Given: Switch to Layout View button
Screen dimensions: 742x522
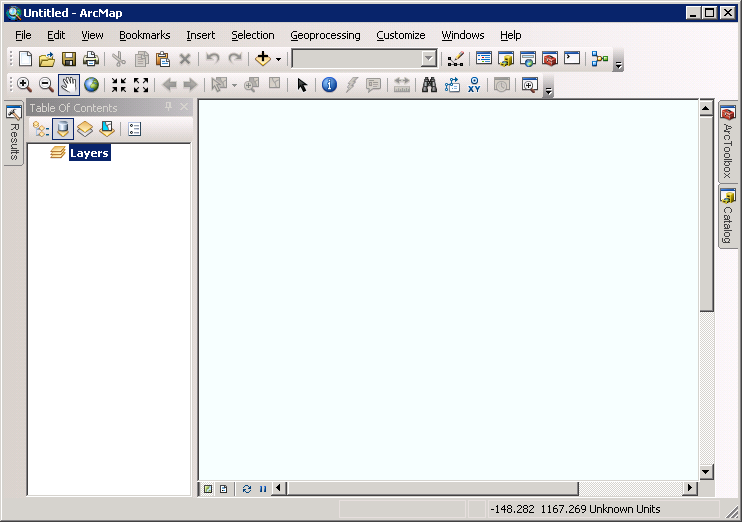Looking at the screenshot, I should click(223, 489).
